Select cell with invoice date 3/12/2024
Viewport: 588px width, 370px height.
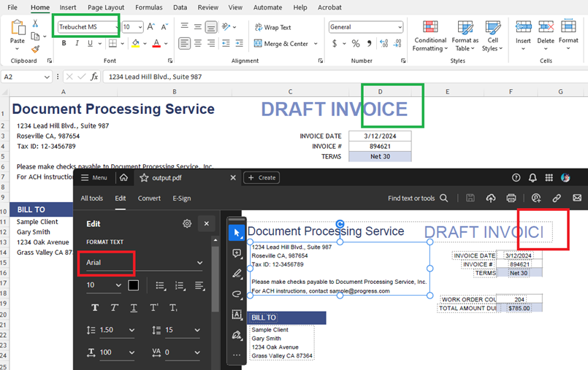[x=380, y=136]
